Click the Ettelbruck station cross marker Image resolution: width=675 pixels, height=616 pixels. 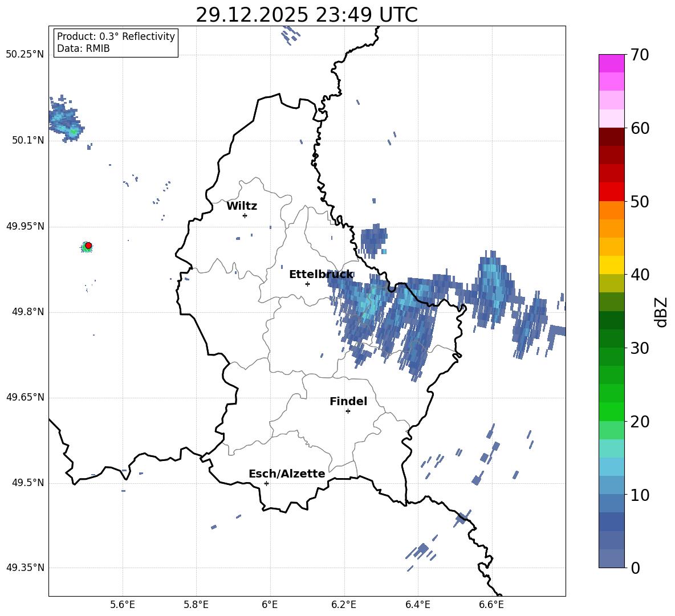[307, 284]
